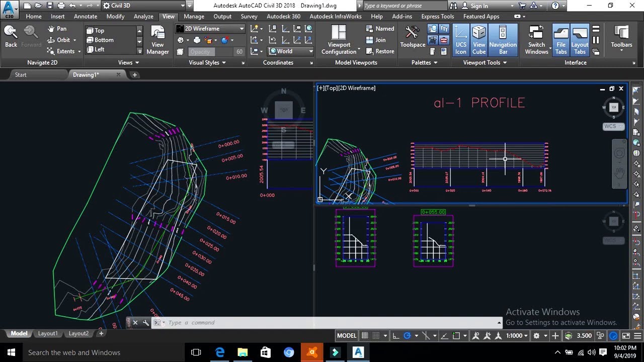Click the Restore viewports button
The width and height of the screenshot is (644, 362).
tap(380, 51)
